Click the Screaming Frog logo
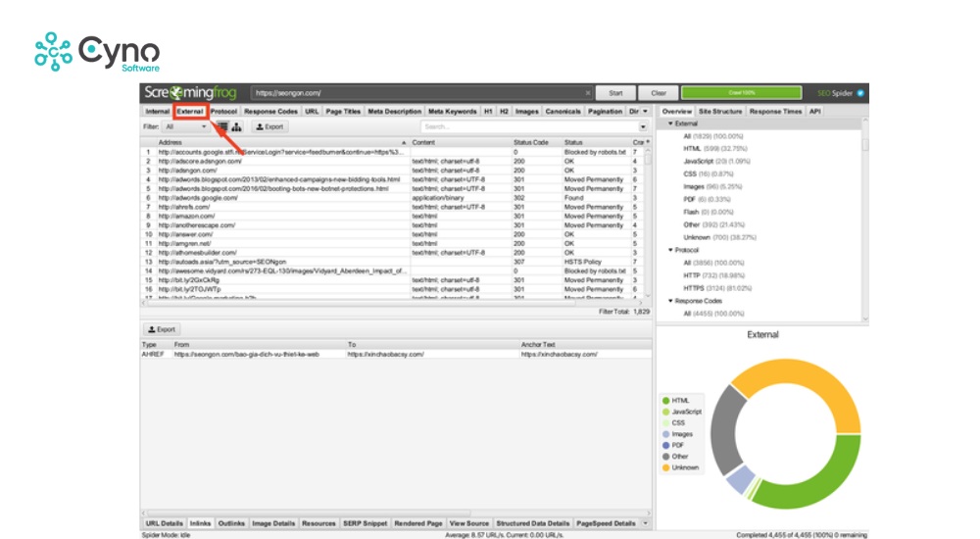This screenshot has width=980, height=539. [192, 93]
